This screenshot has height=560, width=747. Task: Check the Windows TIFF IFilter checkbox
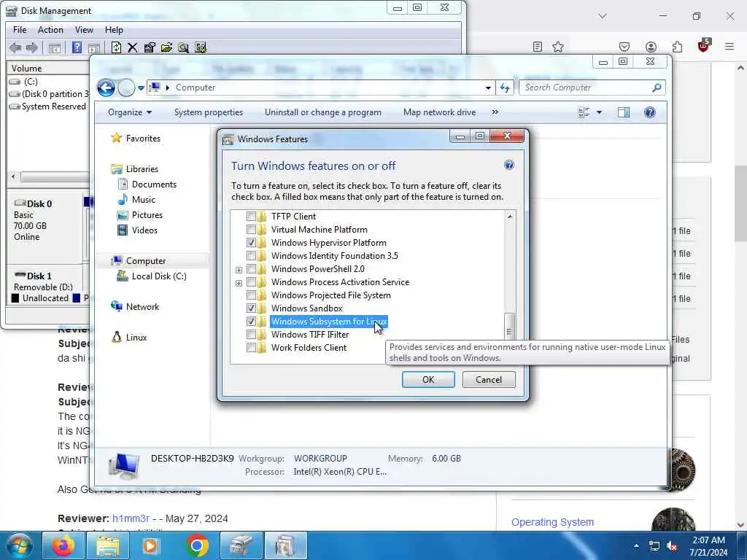251,334
